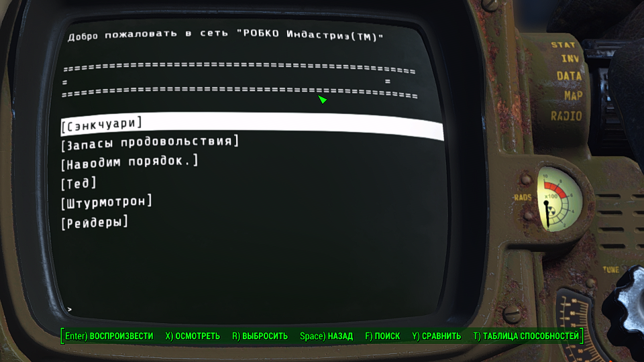Click the R) ВЫБРОСИТЬ button
The width and height of the screenshot is (644, 362).
[x=260, y=336]
